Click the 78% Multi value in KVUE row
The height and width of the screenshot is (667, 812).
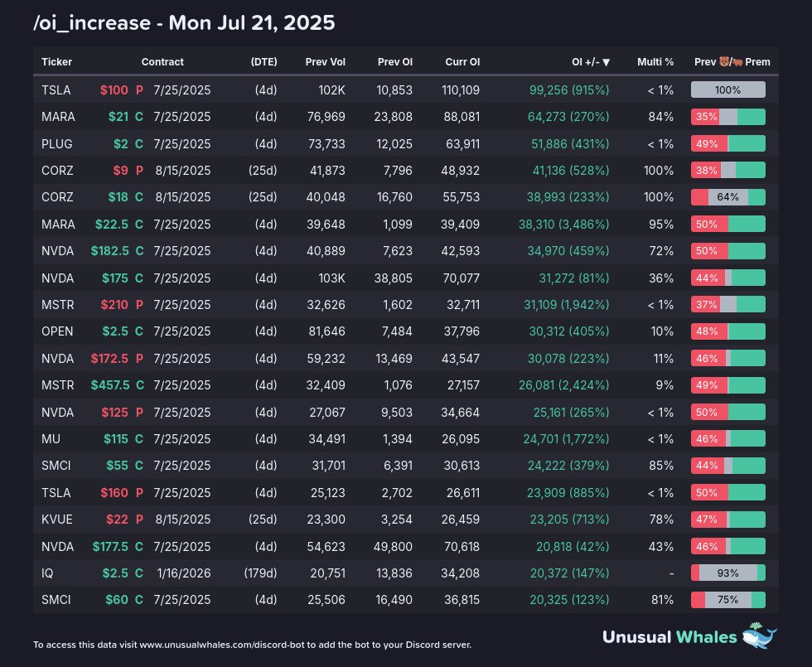pyautogui.click(x=661, y=519)
